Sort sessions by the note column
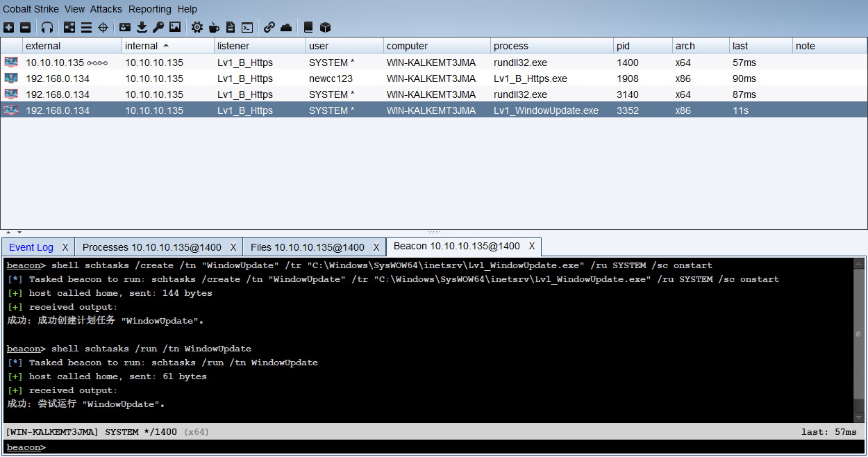 pos(830,46)
